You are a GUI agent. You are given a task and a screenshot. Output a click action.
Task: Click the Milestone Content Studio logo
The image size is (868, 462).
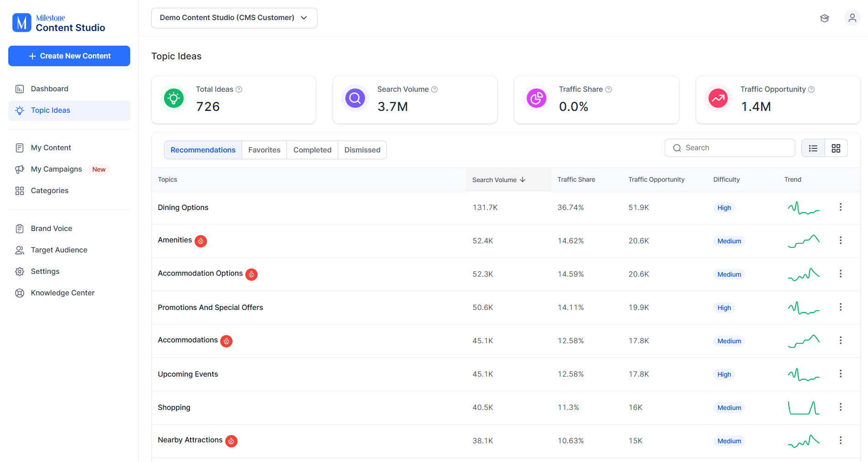59,23
